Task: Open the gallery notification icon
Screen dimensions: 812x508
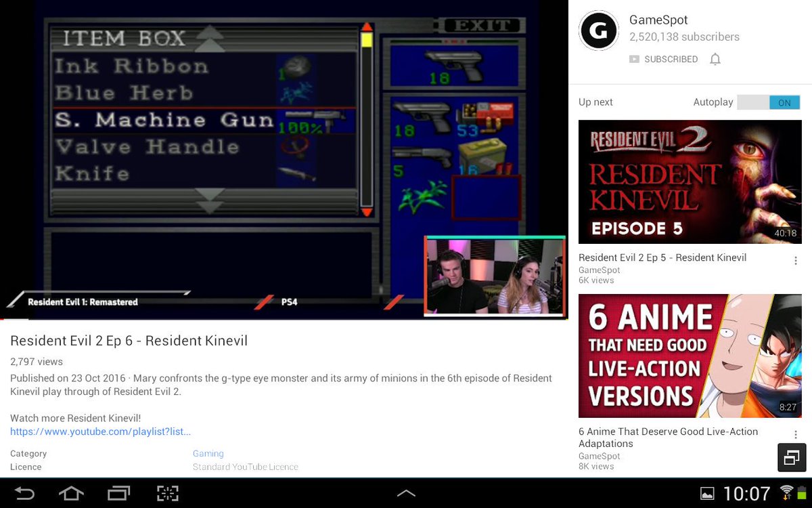Action: (x=706, y=493)
